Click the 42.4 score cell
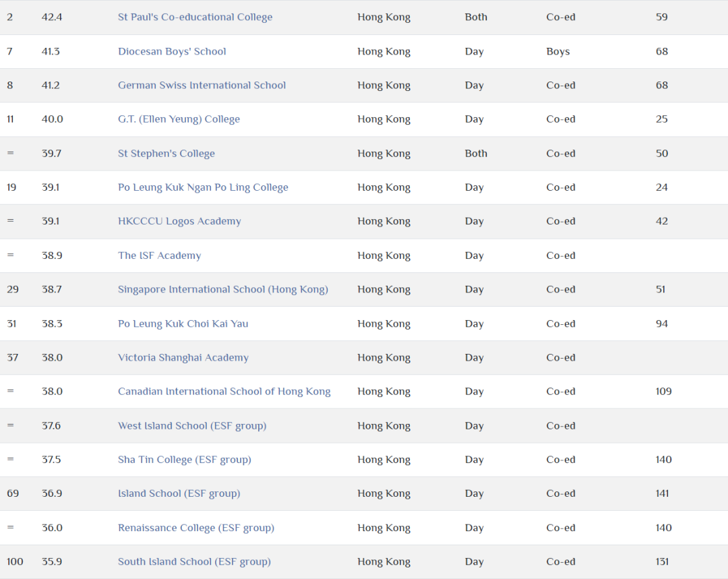The image size is (728, 579). (52, 17)
